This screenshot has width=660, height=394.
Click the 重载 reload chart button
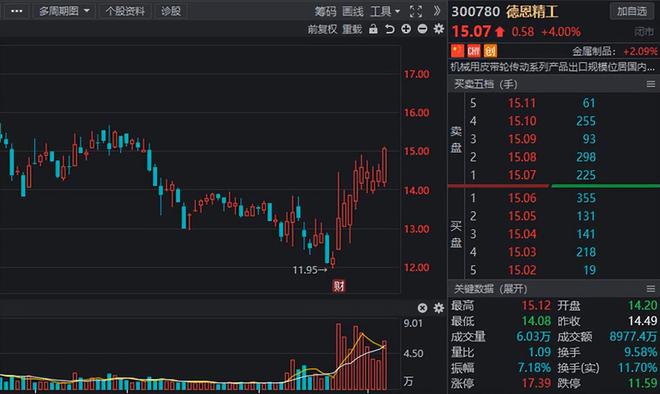coord(352,29)
